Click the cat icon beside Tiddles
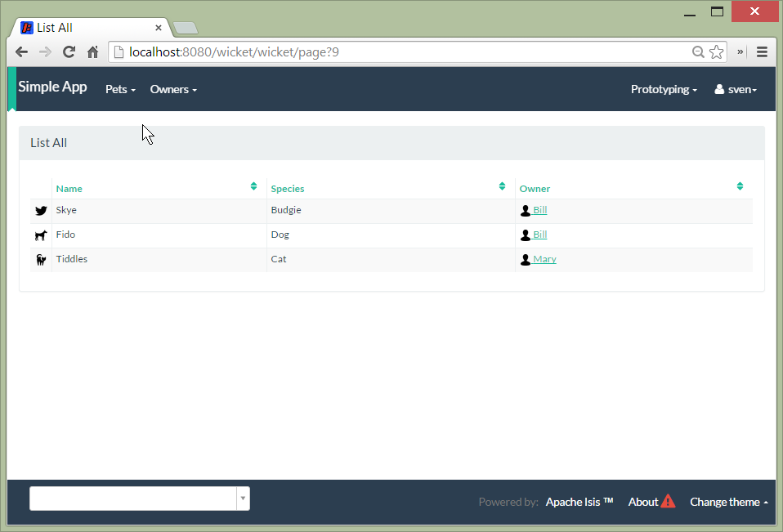783x532 pixels. point(41,260)
